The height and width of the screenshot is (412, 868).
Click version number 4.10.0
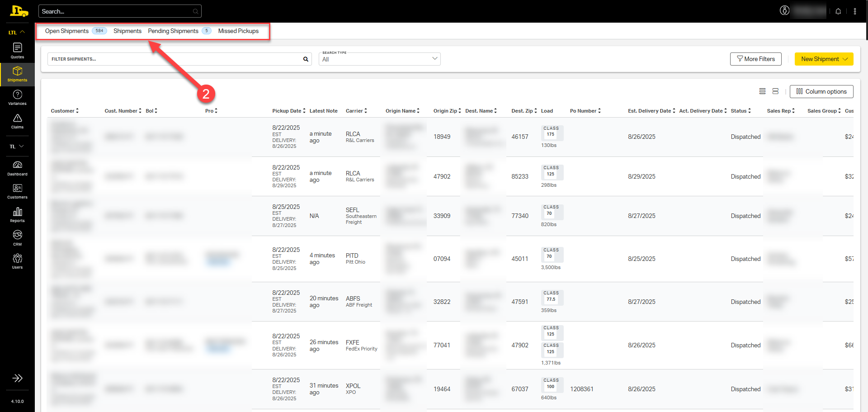pyautogui.click(x=17, y=402)
